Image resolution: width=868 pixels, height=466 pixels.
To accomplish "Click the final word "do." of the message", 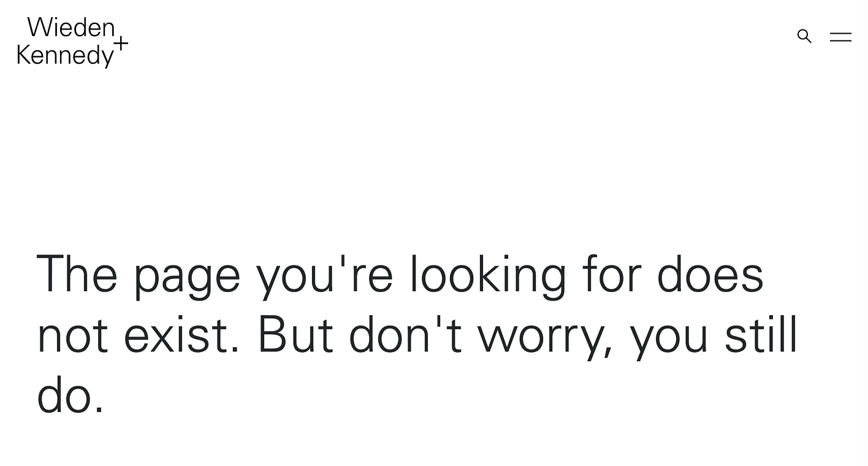I will (x=70, y=395).
